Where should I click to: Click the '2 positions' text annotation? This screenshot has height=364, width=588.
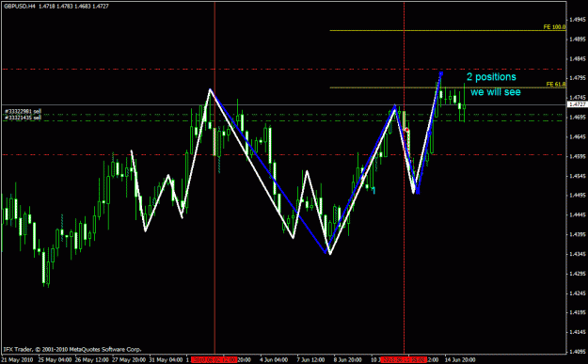(491, 77)
